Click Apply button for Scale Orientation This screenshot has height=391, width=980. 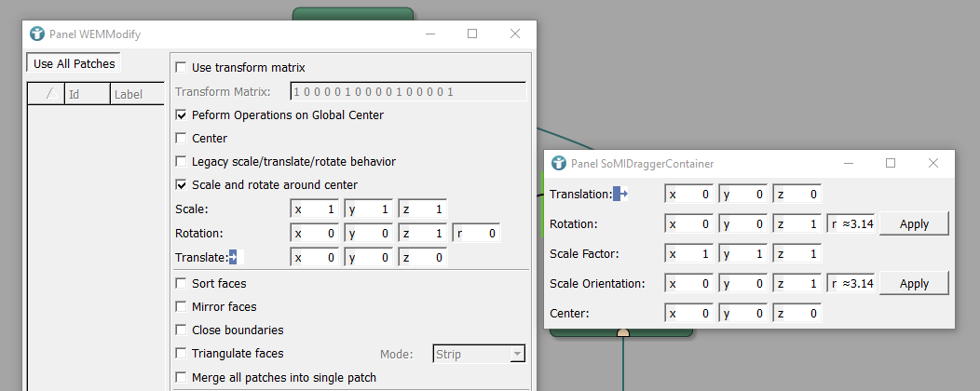click(914, 284)
